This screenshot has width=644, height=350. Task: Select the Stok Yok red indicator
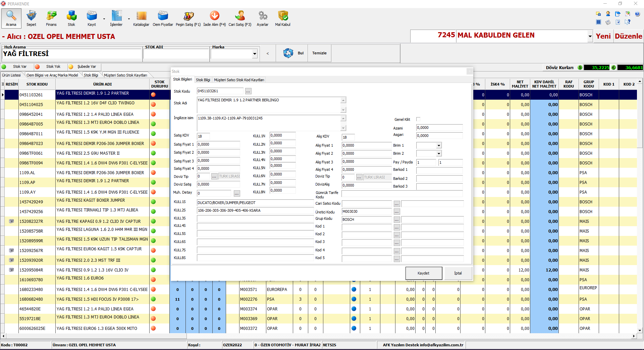click(37, 67)
